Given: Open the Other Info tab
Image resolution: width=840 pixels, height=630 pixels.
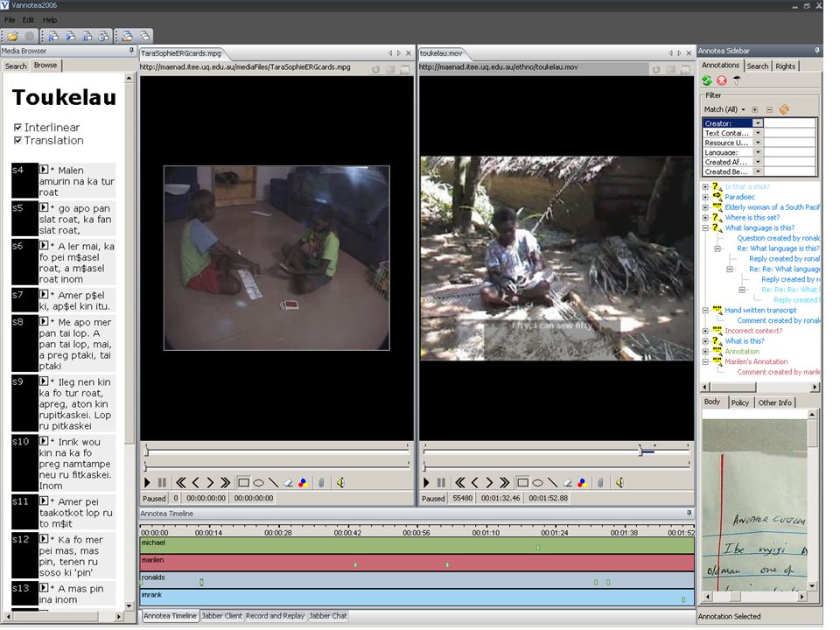Looking at the screenshot, I should point(774,402).
